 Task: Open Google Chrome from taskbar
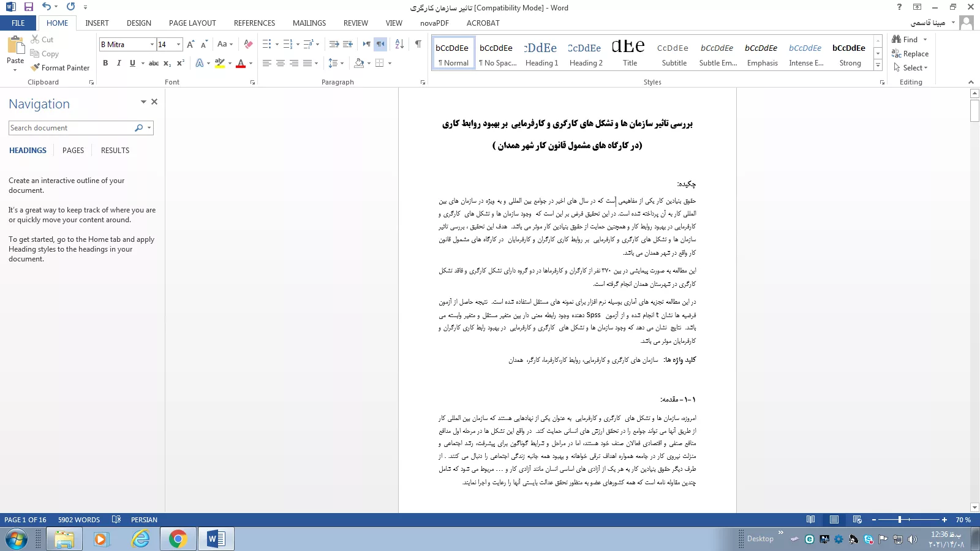(x=178, y=539)
